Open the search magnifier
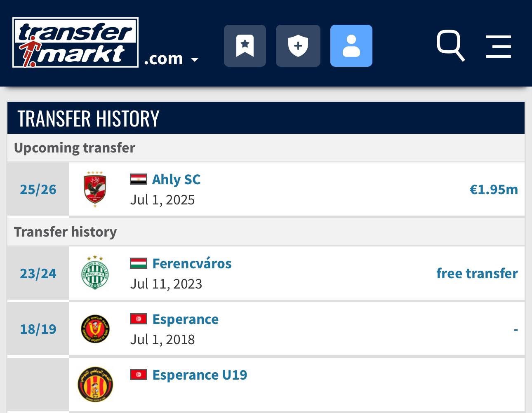This screenshot has width=532, height=413. coord(450,45)
